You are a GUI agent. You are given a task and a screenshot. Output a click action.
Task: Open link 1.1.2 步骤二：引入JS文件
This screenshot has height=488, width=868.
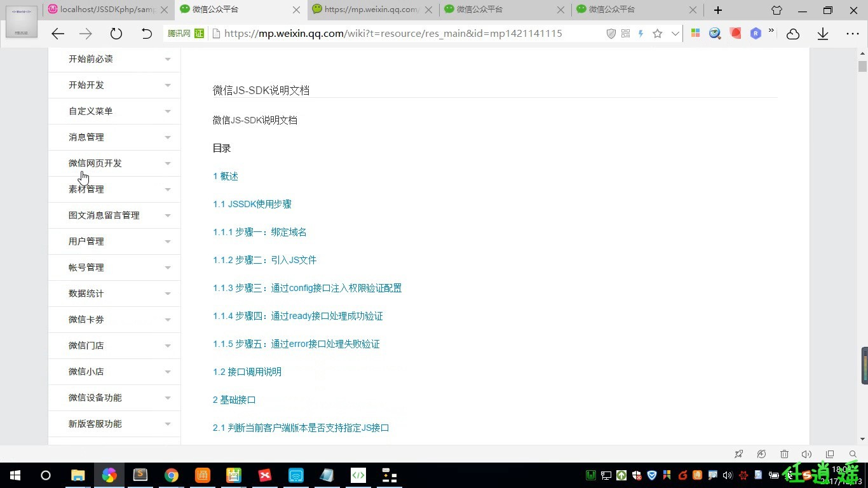click(264, 260)
